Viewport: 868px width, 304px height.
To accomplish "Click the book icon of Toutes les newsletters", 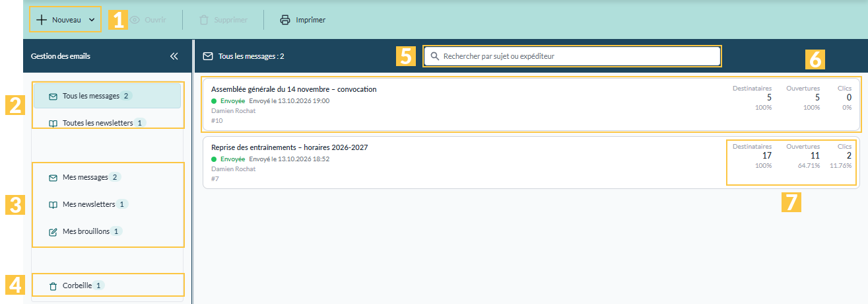I will pos(53,124).
